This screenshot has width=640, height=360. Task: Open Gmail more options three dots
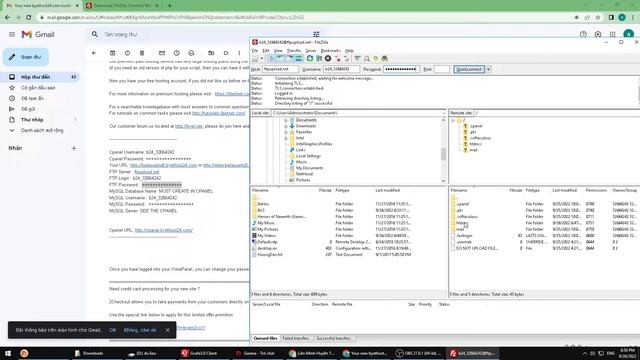click(239, 53)
